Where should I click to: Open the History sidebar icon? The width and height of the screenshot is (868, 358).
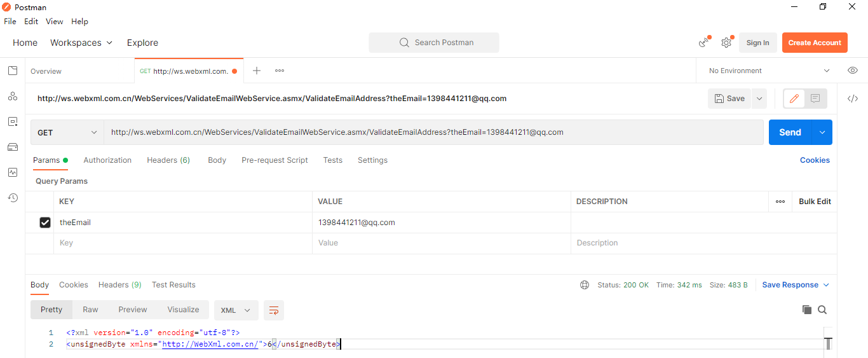(13, 198)
